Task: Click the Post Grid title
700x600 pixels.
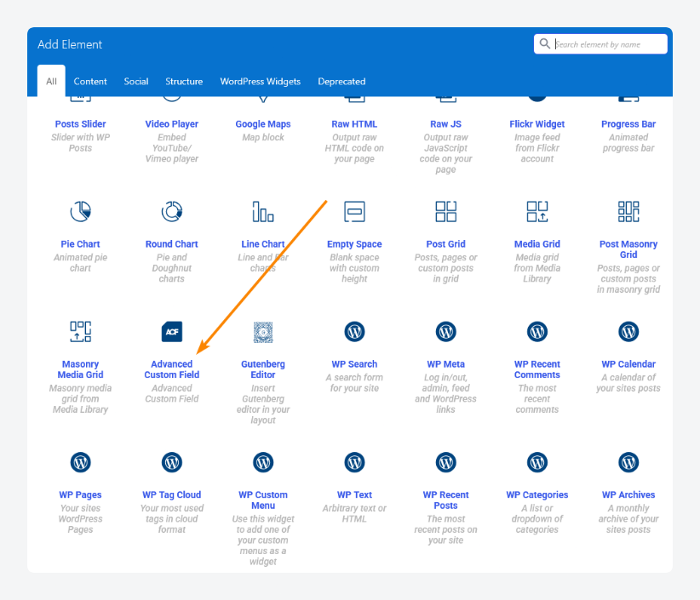Action: pos(446,244)
